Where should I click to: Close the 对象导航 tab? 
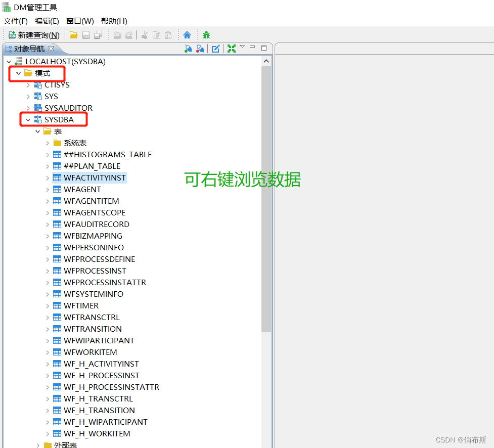51,49
